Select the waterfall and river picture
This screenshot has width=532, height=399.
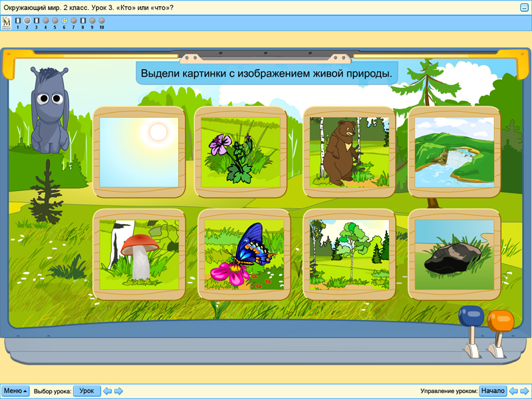(x=454, y=152)
